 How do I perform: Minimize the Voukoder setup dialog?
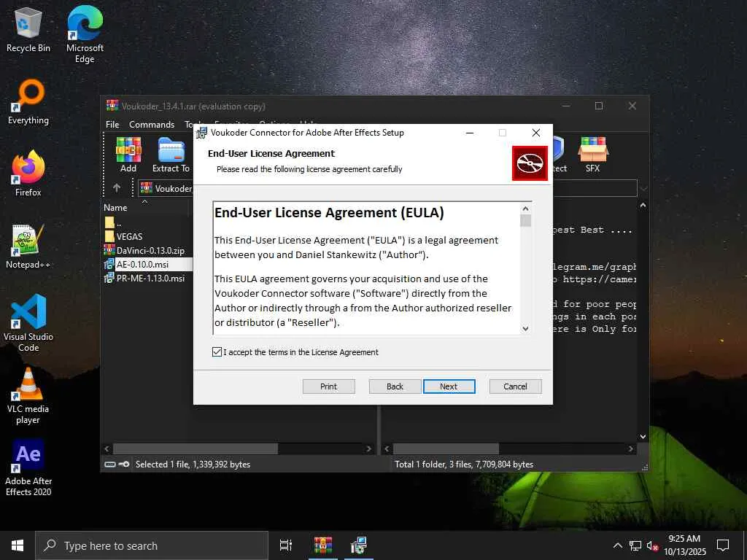470,133
